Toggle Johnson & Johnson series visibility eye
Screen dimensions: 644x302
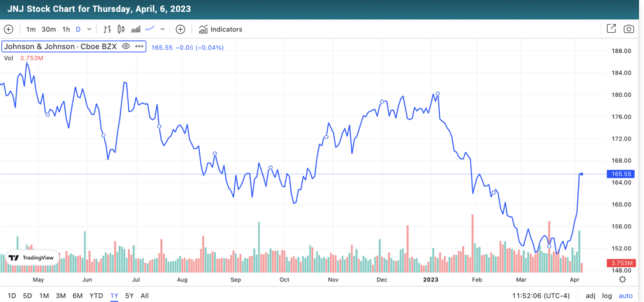pyautogui.click(x=126, y=46)
